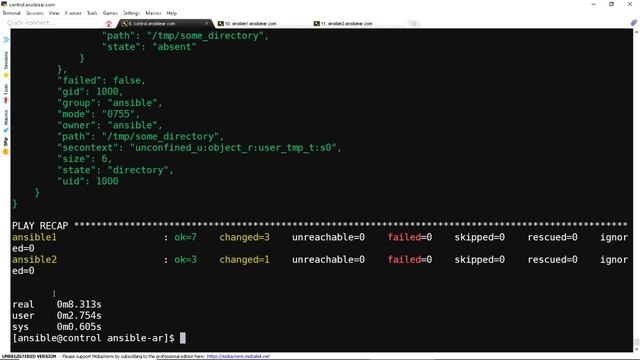Click the terminal scroll-up arrow

[x=636, y=32]
